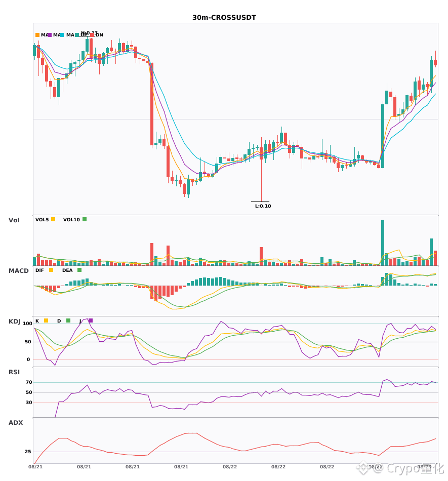Click the orange MA legend swatch
This screenshot has height=481, width=448.
point(37,35)
